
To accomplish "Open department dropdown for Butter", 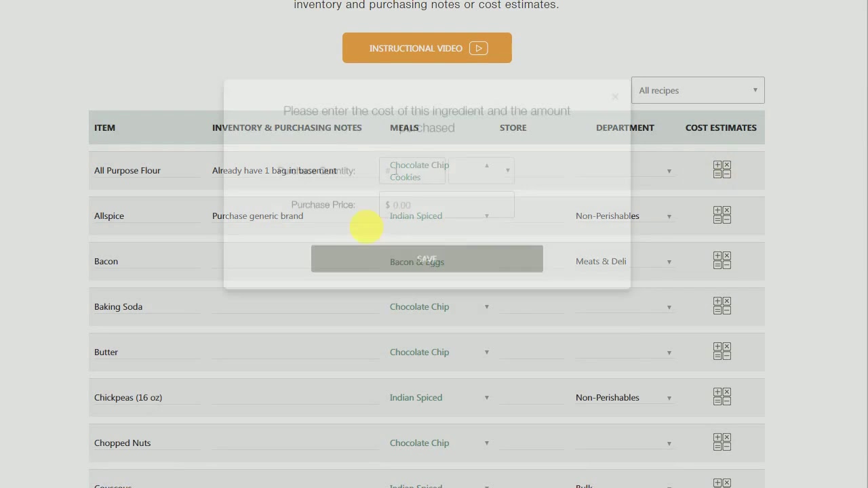I will click(624, 352).
